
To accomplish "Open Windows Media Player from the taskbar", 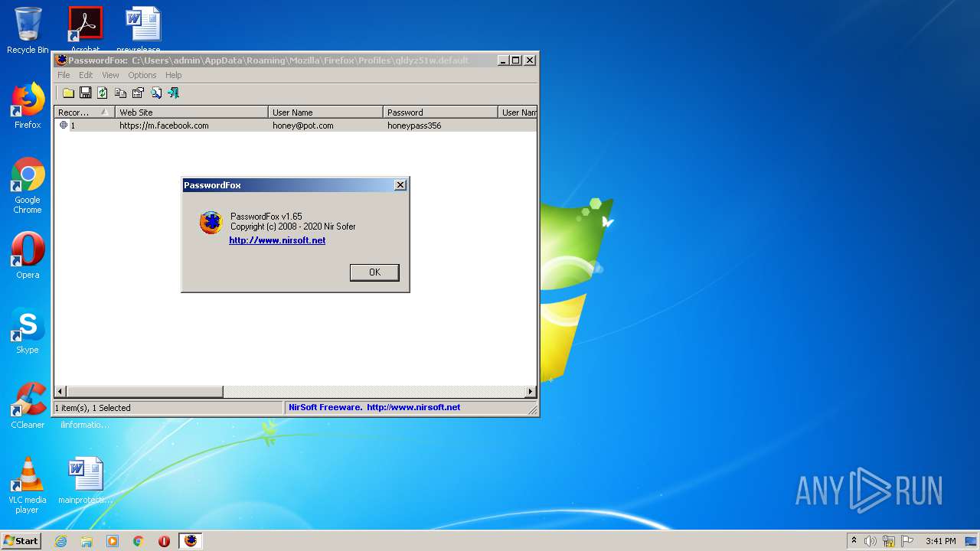I will click(x=113, y=541).
